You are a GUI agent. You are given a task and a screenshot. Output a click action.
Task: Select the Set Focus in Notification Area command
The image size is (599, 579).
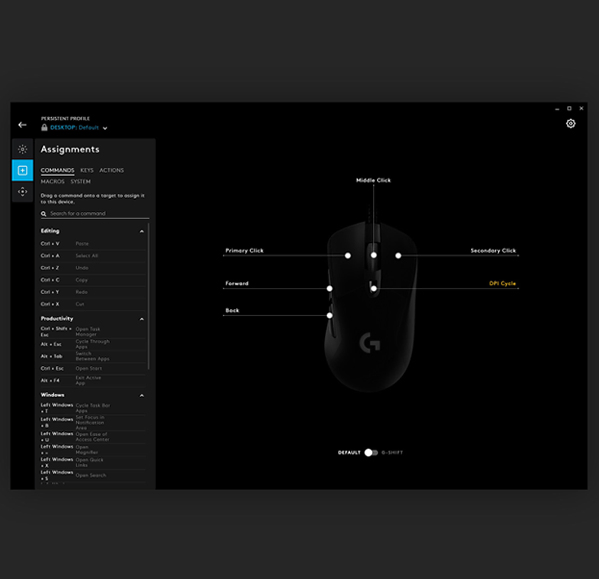click(93, 422)
